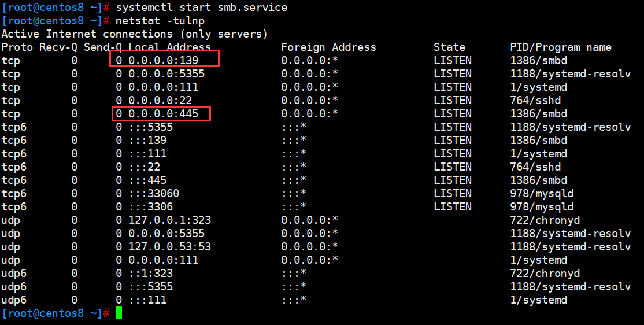Click '0.0.0.0:5355' in the udp row
This screenshot has height=325, width=644.
[166, 234]
